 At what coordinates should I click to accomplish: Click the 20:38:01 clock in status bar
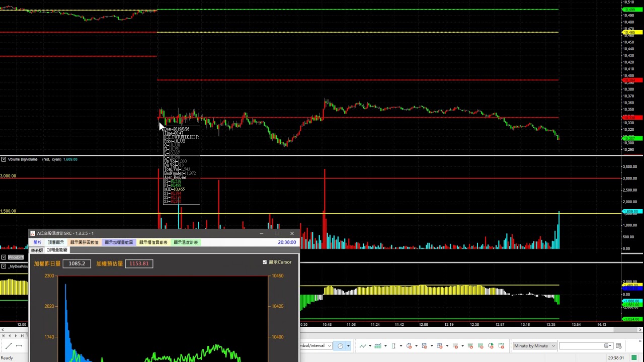616,358
